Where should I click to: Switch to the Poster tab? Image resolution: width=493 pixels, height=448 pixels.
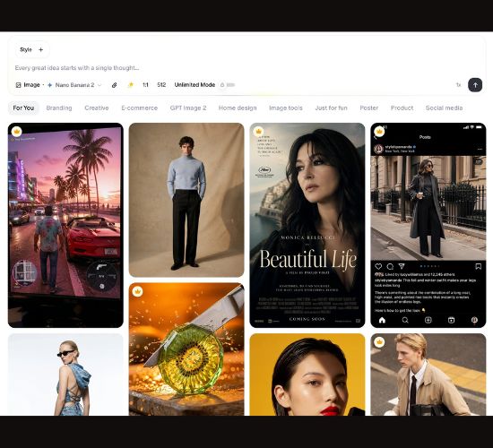pyautogui.click(x=369, y=108)
